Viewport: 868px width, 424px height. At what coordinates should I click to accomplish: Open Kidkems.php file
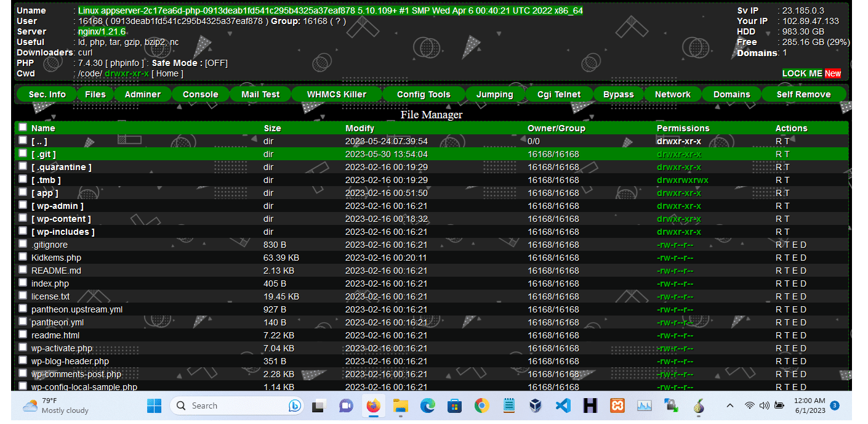coord(56,258)
